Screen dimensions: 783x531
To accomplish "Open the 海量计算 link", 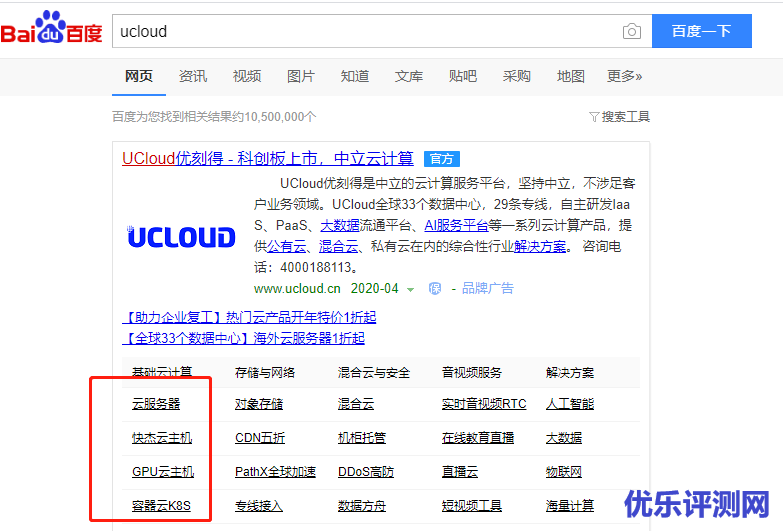I will coord(570,506).
